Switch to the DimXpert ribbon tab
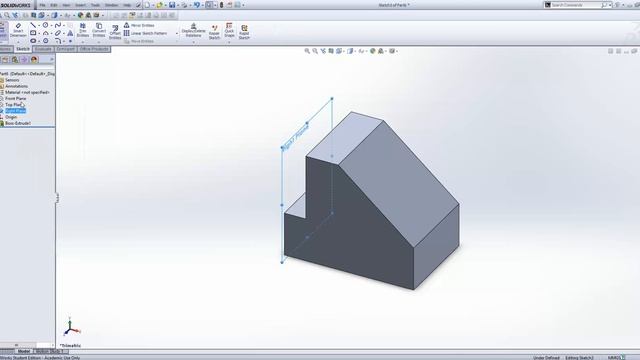Screen dimensions: 640x360 point(65,49)
